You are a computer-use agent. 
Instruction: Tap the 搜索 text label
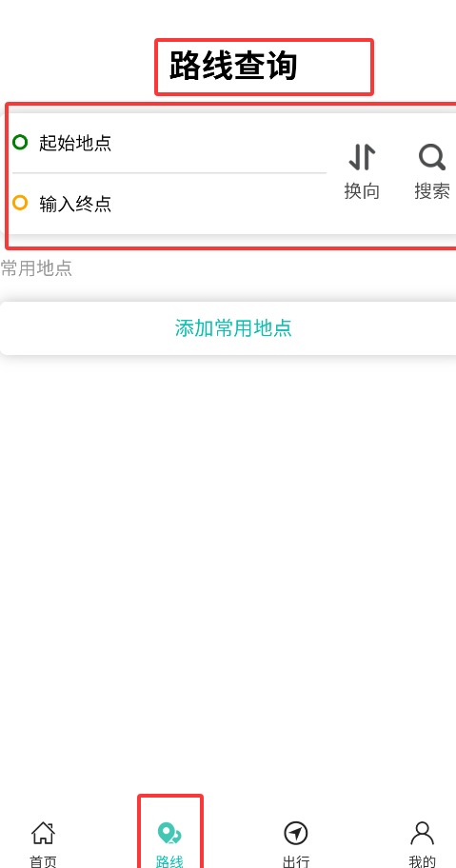(432, 191)
